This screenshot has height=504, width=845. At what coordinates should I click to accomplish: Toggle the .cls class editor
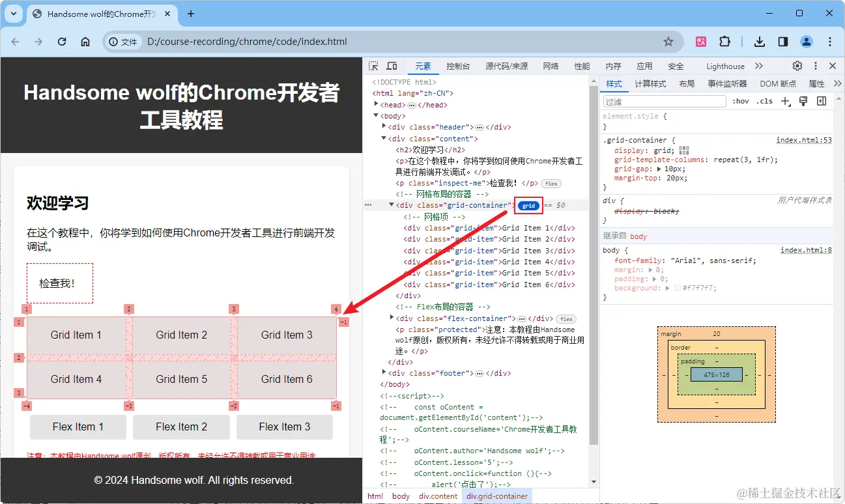(765, 101)
